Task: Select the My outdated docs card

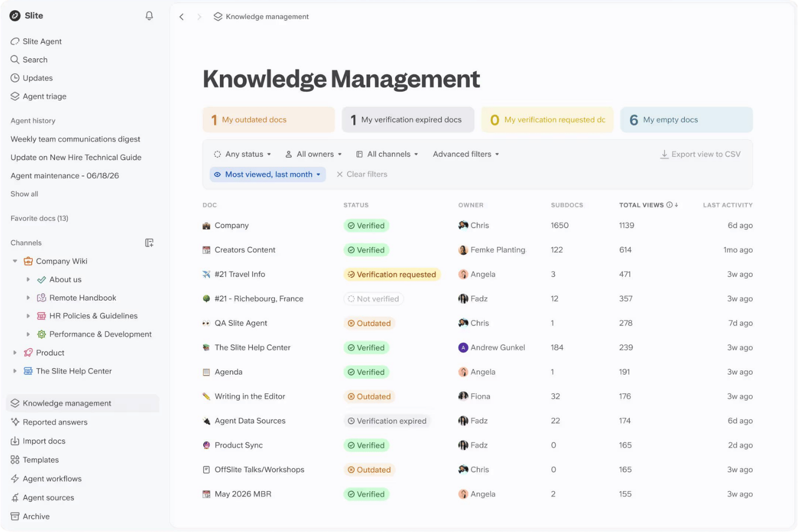Action: pyautogui.click(x=269, y=120)
